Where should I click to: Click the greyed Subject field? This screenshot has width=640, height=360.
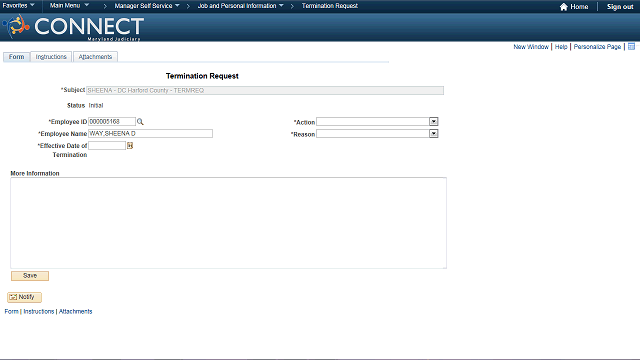click(265, 91)
